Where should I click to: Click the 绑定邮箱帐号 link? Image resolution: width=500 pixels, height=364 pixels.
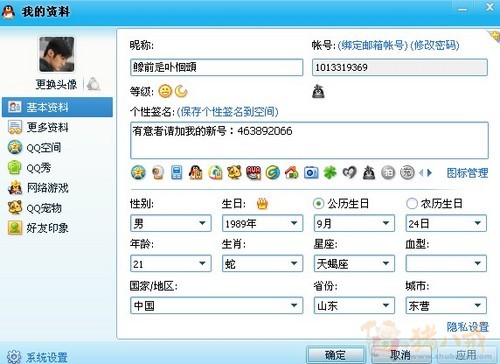click(x=373, y=45)
